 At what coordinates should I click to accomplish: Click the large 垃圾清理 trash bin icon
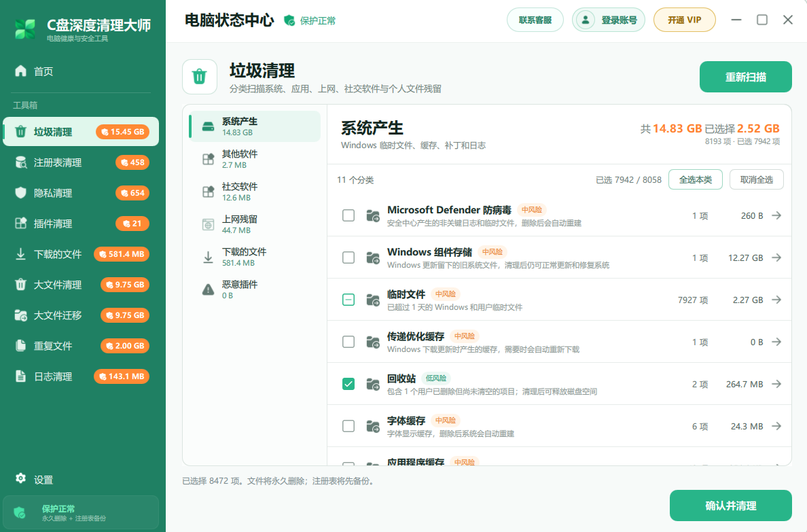pos(200,77)
